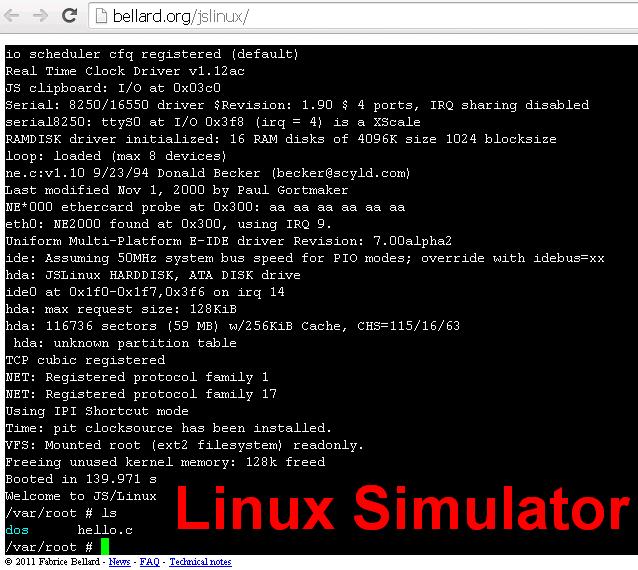Viewport: 638px width, 570px height.
Task: Open the News link
Action: pos(119,562)
